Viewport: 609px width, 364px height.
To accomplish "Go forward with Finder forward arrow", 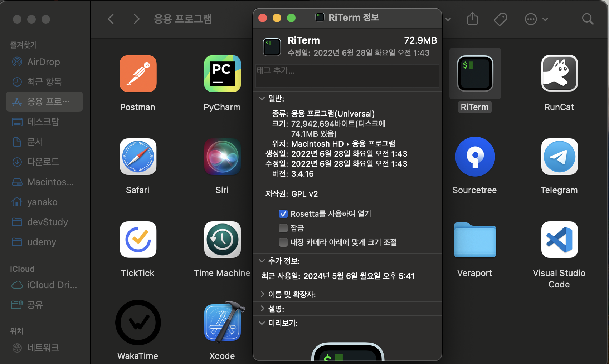I will [136, 19].
